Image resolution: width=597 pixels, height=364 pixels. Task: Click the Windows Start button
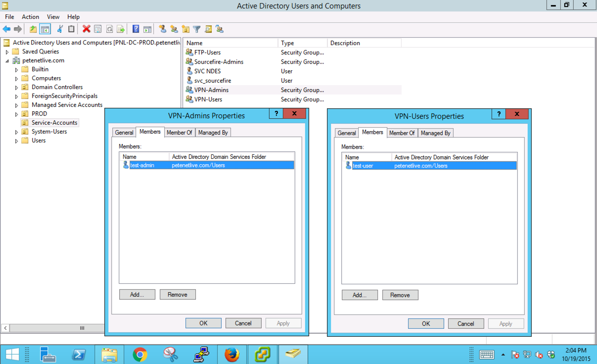coord(13,355)
